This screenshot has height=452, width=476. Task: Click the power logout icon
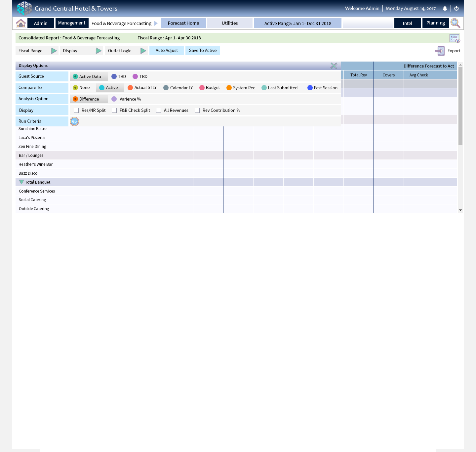point(456,9)
